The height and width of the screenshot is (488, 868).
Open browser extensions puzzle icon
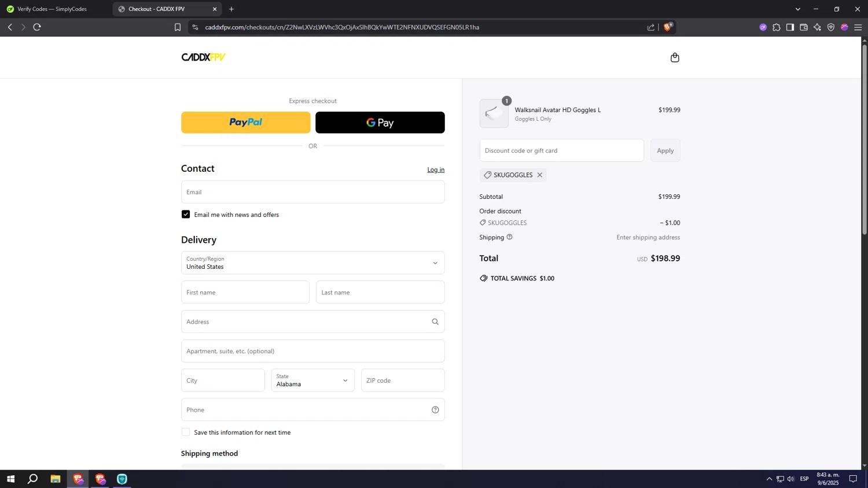click(777, 27)
